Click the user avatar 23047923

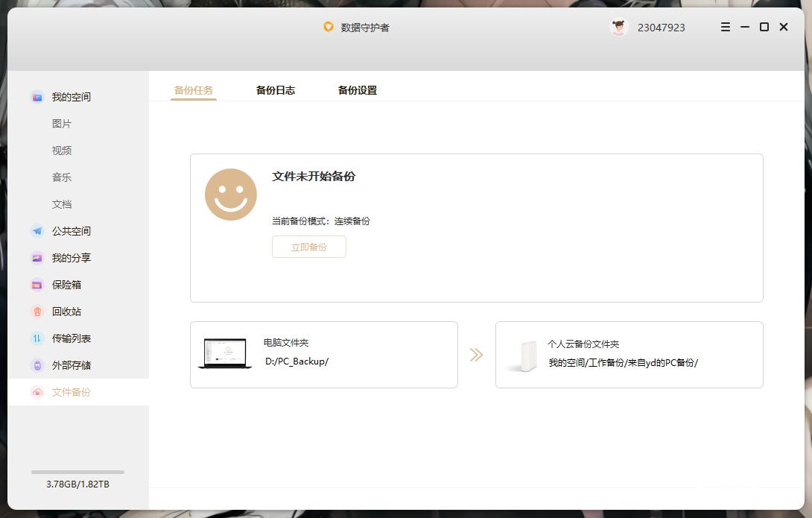coord(618,27)
